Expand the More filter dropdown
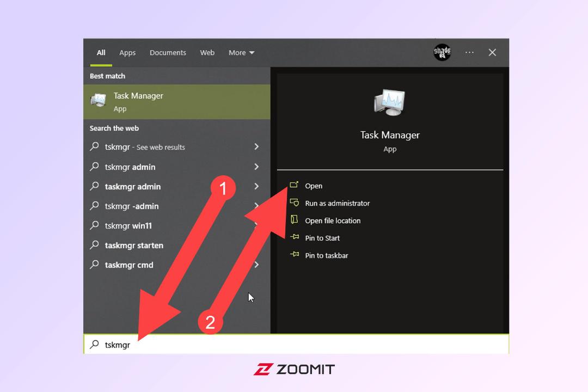 242,52
